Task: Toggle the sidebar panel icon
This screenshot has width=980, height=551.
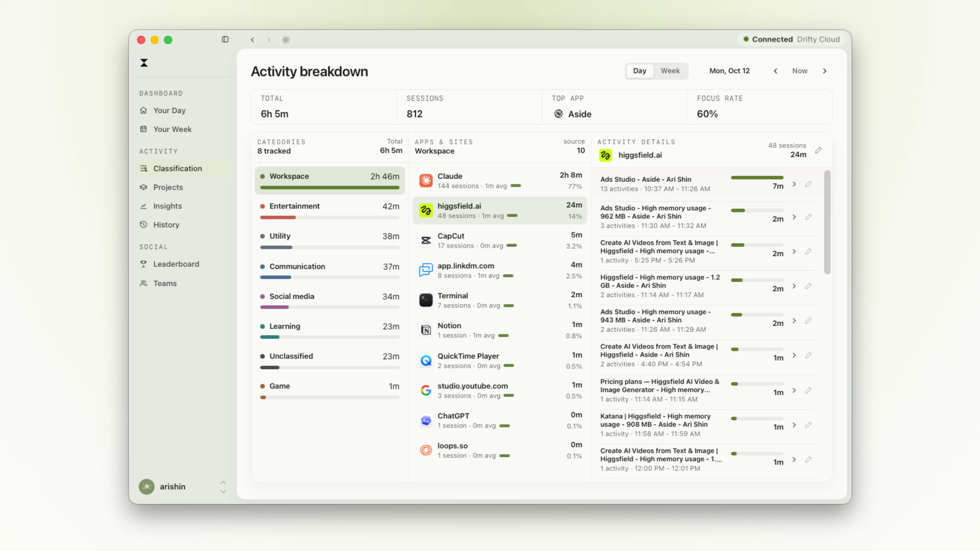Action: 225,40
